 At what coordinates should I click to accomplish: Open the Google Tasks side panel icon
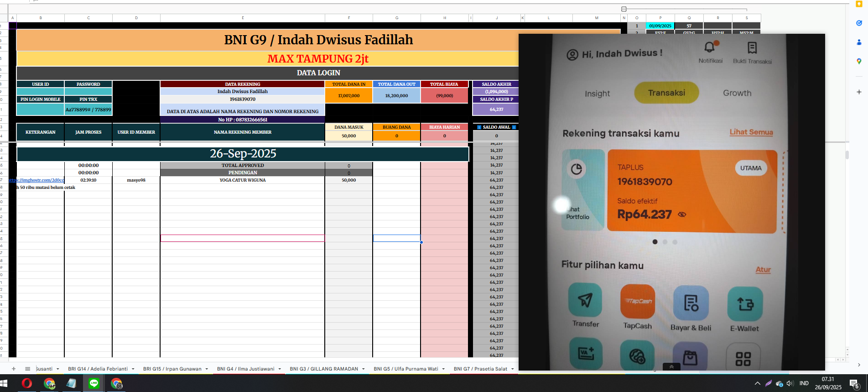click(x=859, y=23)
